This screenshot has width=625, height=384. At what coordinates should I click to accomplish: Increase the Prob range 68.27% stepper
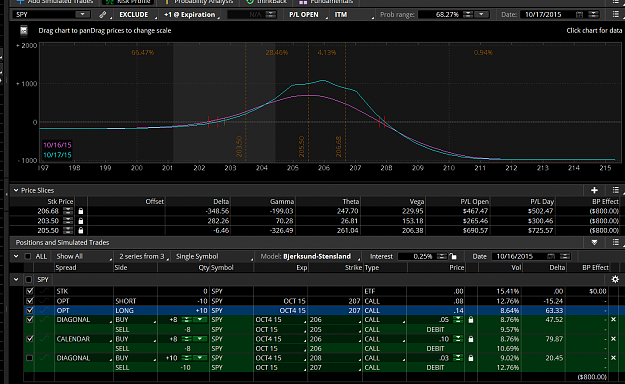pos(468,13)
